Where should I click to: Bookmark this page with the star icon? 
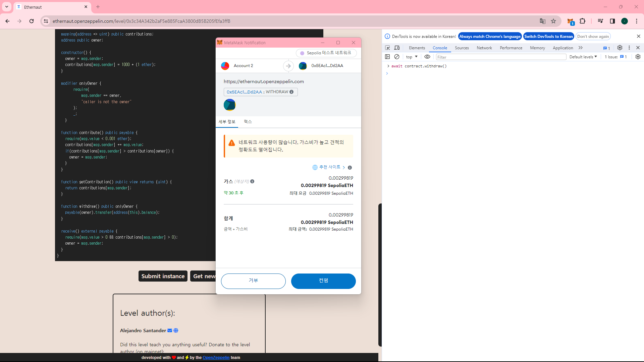[x=553, y=21]
